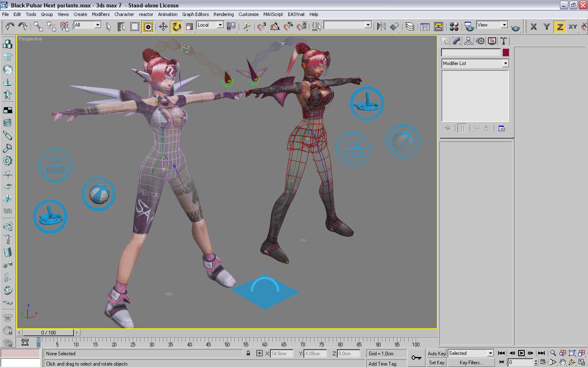Viewport: 588px width, 368px height.
Task: Toggle the 3D Snaps button
Action: click(262, 27)
